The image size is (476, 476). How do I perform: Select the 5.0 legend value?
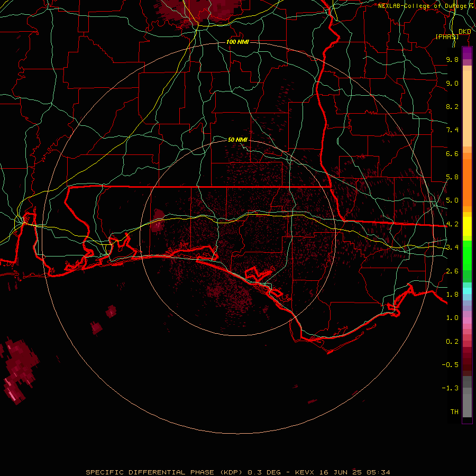pos(452,200)
